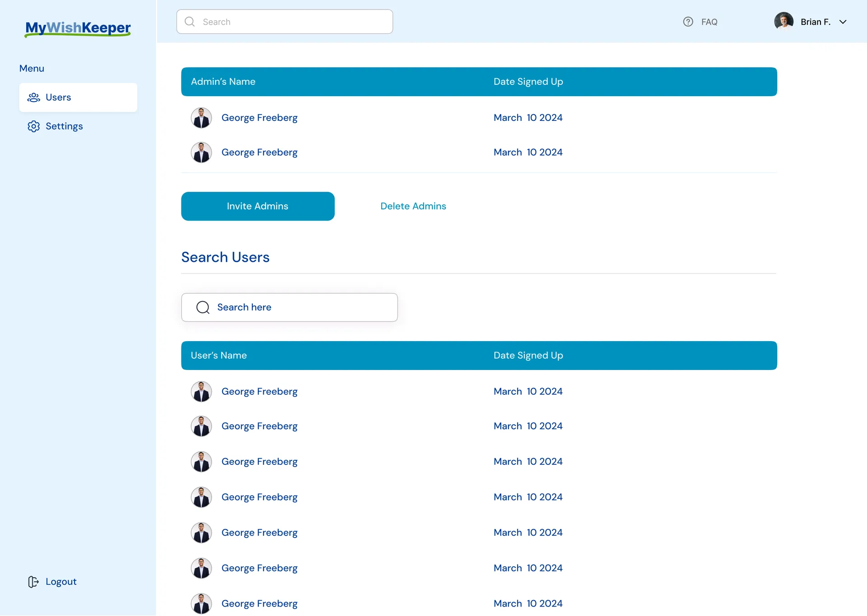Open George Freeberg in first users row
This screenshot has height=616, width=867.
pyautogui.click(x=260, y=392)
